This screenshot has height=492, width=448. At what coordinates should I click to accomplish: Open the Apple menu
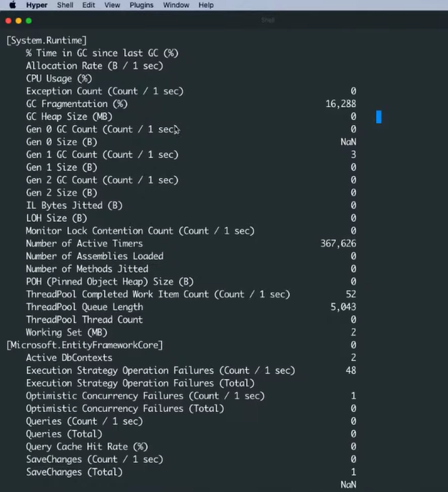[x=13, y=5]
